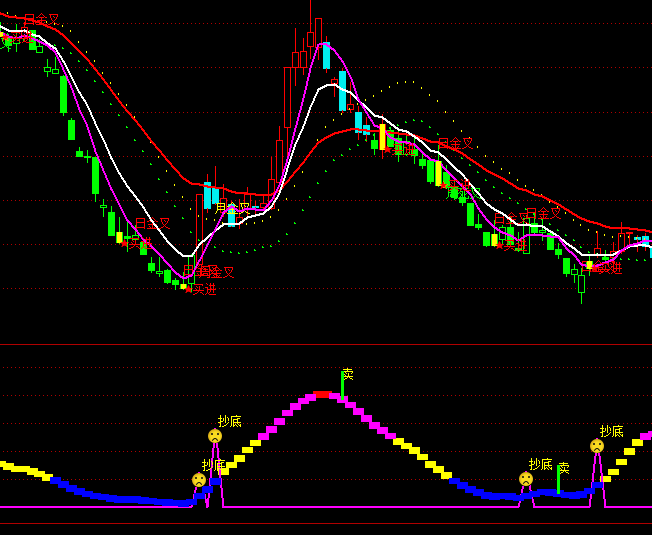Click the 日金叉 label in the top-left corner
Viewport: 652px width, 535px height.
point(41,19)
